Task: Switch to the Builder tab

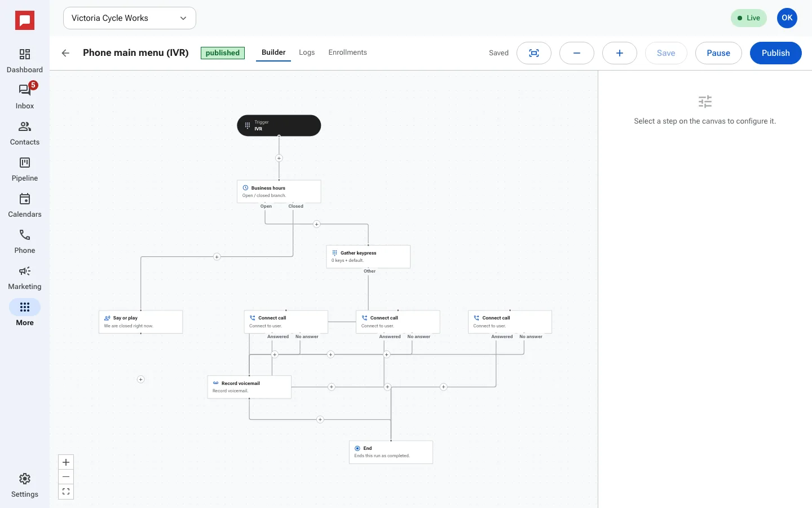Action: 273,52
